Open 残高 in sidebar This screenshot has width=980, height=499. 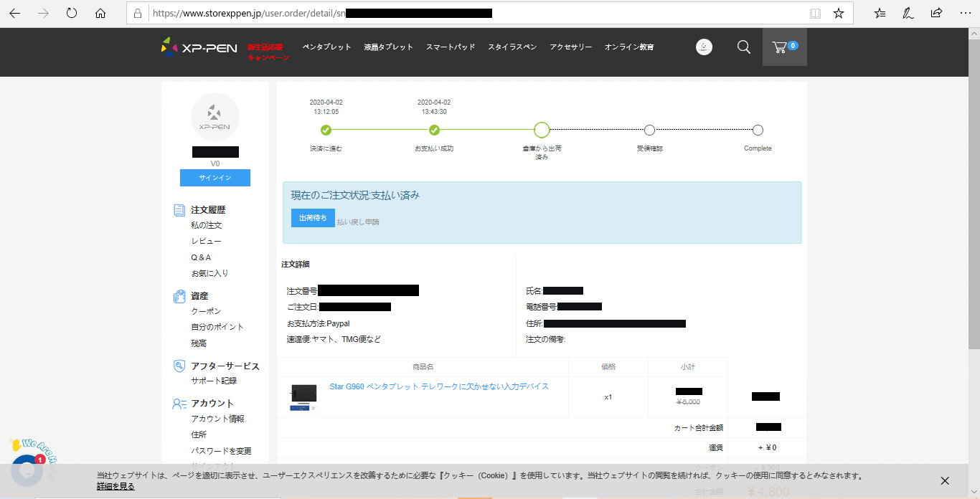pyautogui.click(x=199, y=343)
